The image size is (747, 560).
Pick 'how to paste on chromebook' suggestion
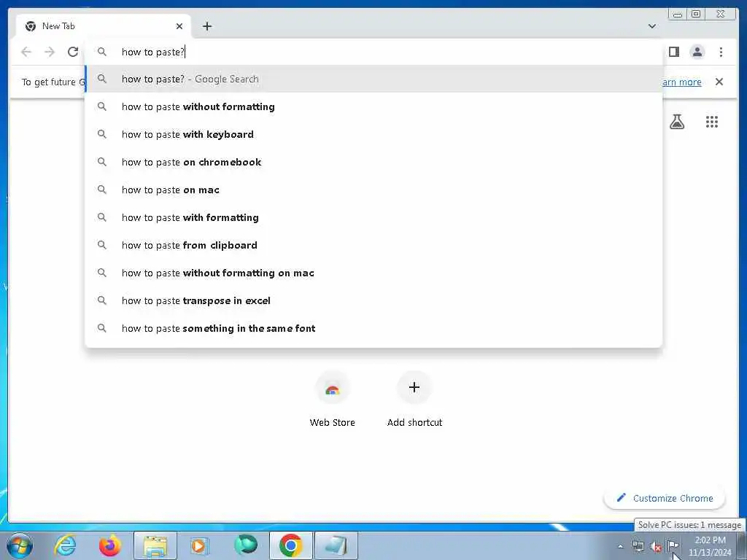tap(373, 162)
